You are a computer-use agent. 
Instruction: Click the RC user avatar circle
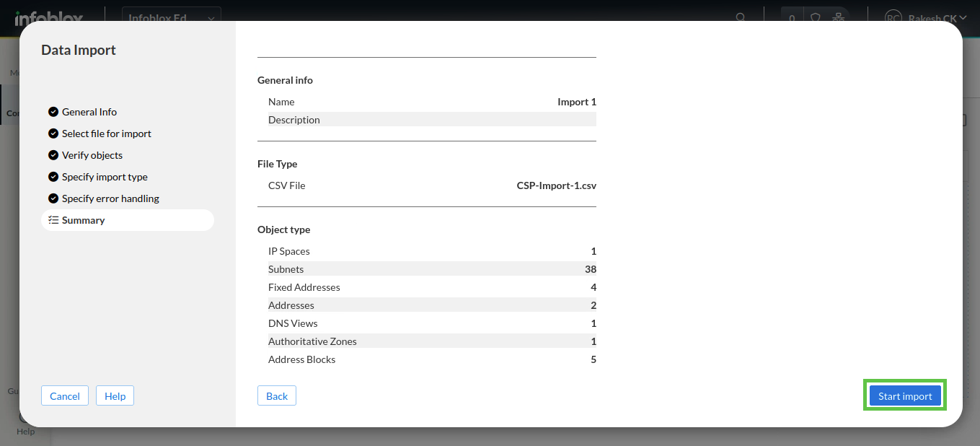[x=893, y=17]
